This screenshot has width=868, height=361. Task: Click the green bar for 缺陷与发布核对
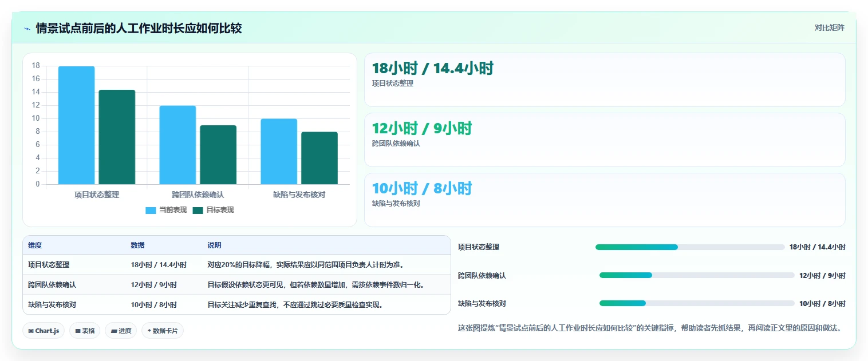(x=319, y=158)
